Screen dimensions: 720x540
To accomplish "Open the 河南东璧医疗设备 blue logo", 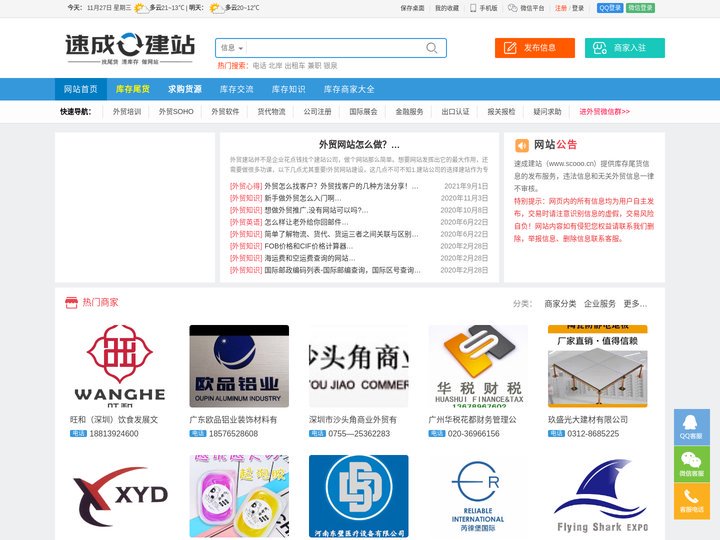I will point(359,496).
